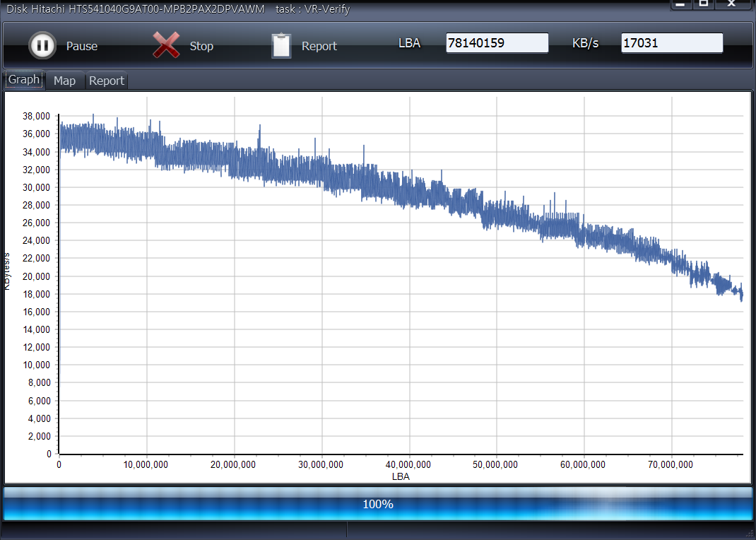
Task: Maximize the verify window
Action: (703, 4)
